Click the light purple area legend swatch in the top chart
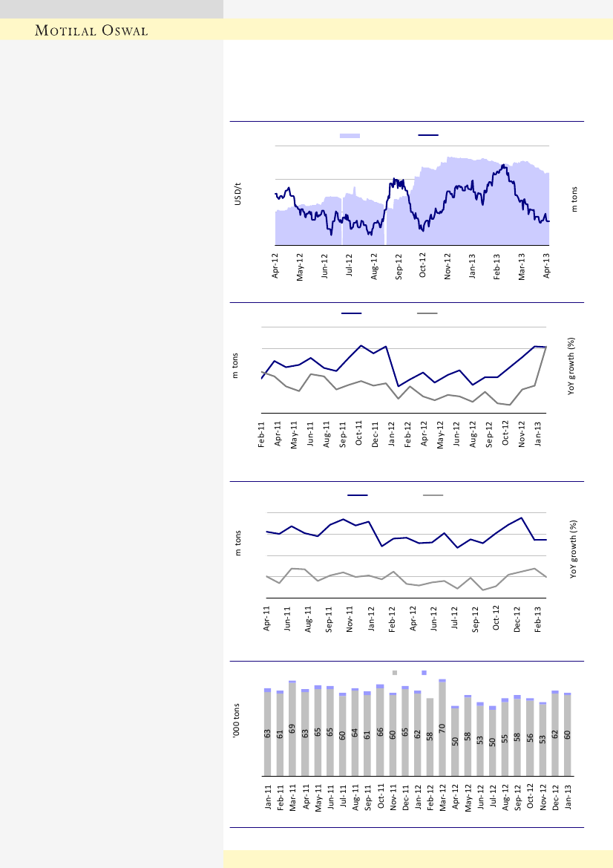The height and width of the screenshot is (868, 613). tap(350, 135)
